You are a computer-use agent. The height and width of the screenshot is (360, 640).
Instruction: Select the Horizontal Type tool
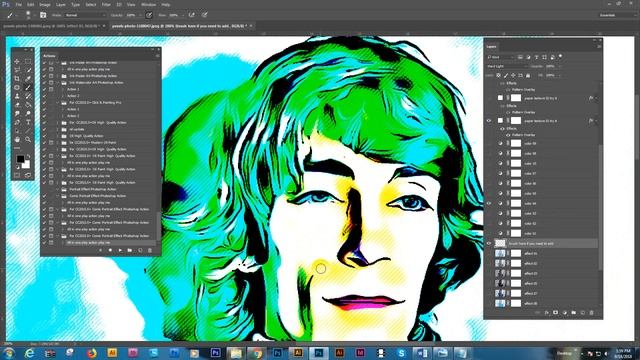coord(28,122)
